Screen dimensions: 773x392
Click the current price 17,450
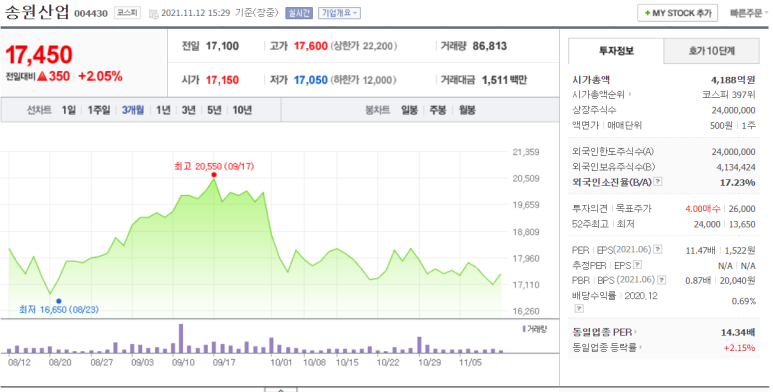tap(38, 54)
